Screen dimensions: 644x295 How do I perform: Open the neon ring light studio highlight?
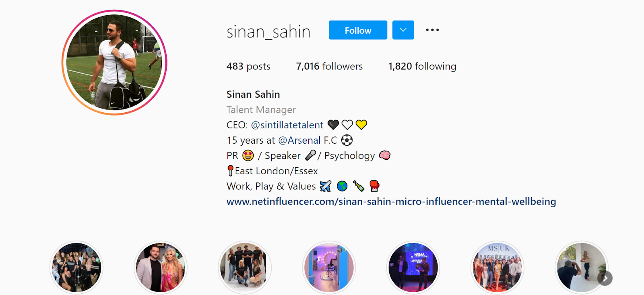click(x=329, y=268)
